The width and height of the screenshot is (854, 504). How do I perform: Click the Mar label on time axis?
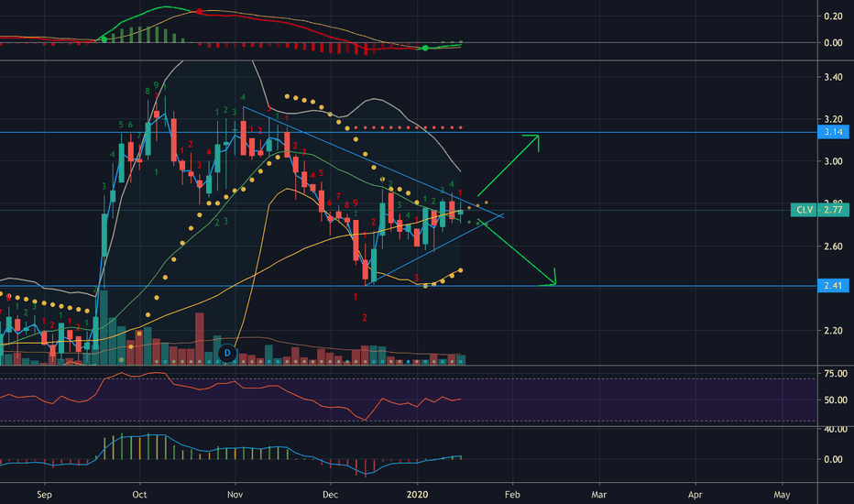[x=598, y=495]
